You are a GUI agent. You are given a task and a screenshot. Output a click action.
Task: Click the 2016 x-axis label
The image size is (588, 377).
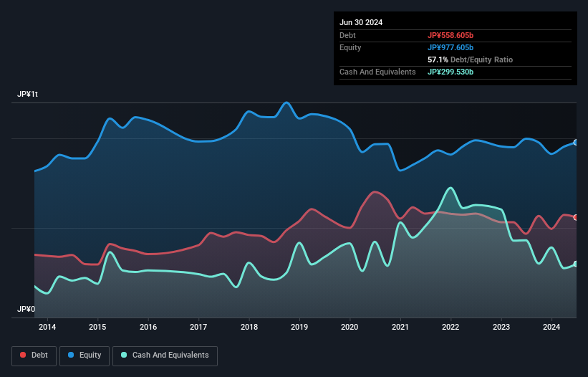click(148, 327)
